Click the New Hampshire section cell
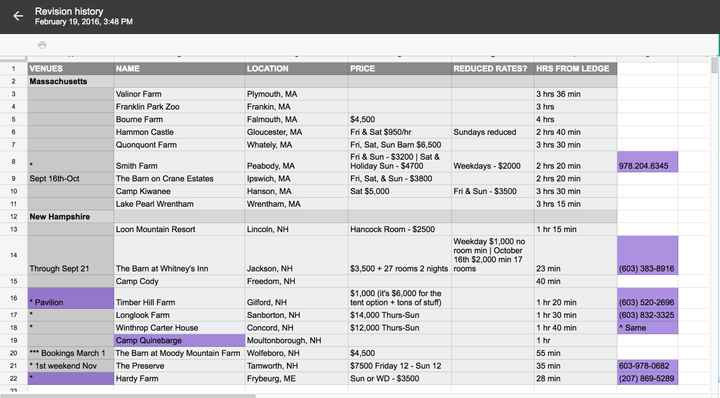 coord(70,217)
